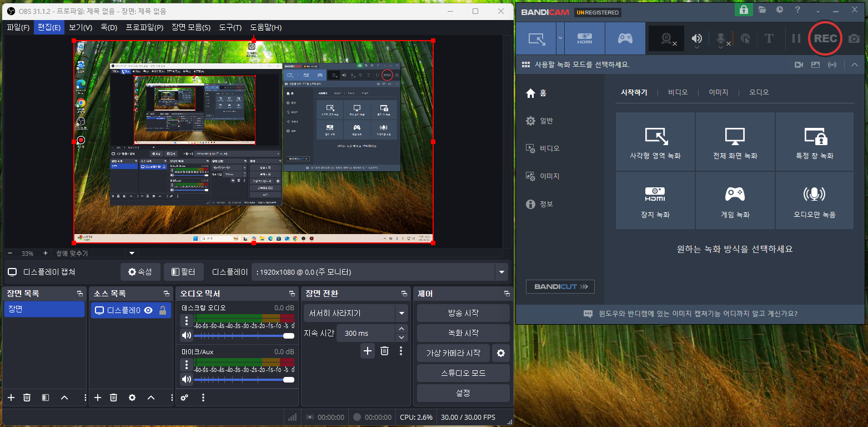Open source properties gear in source list toolbar

tap(132, 398)
